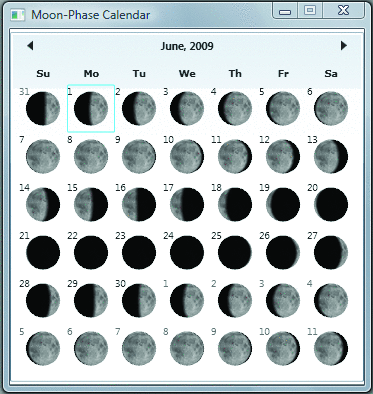Choose June 19 moon phase
373x394 pixels.
283,204
